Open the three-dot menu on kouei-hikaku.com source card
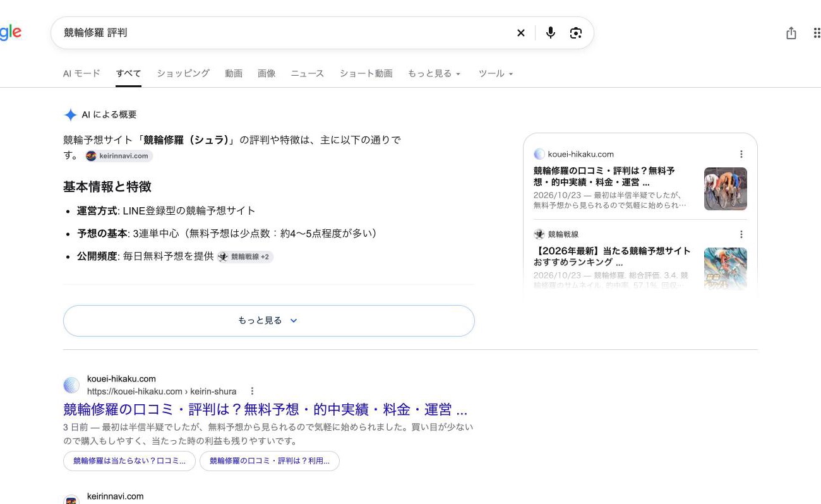The image size is (821, 504). click(x=741, y=154)
